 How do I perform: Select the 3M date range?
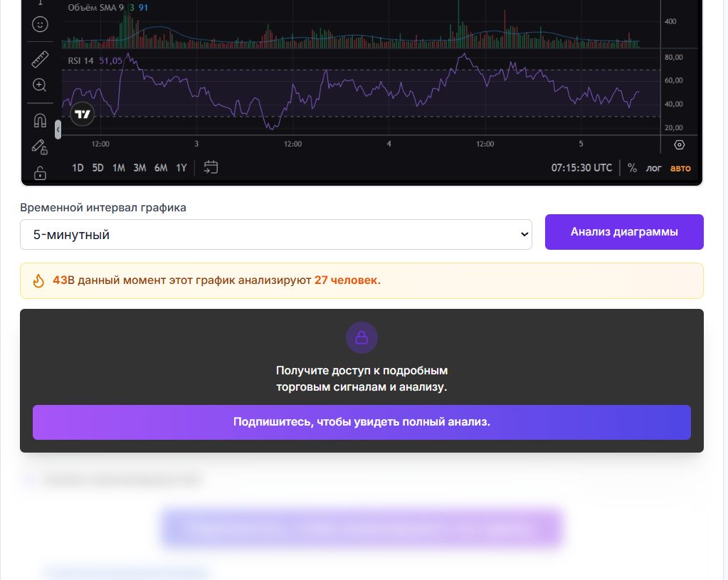[x=139, y=168]
